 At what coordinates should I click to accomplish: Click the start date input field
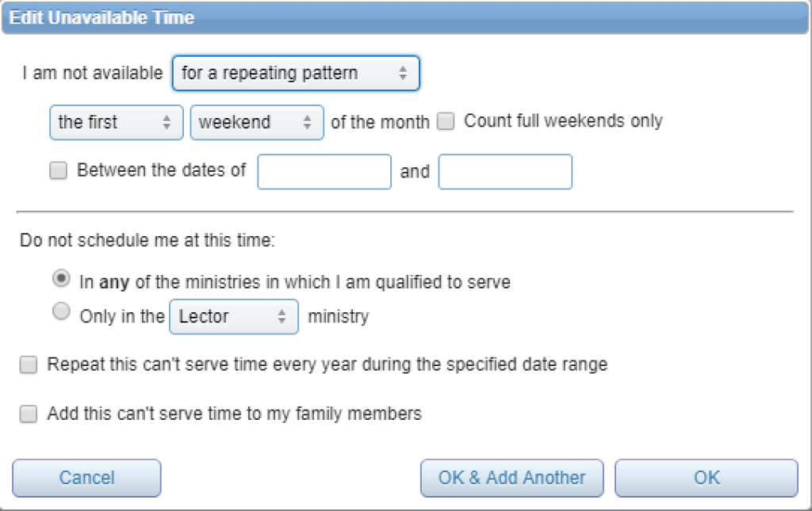[324, 172]
